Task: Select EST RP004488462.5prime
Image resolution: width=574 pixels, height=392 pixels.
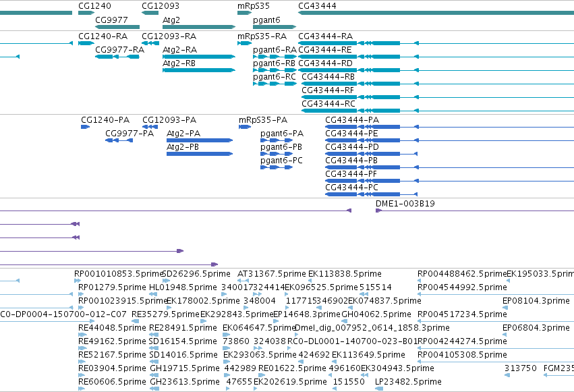Action: [420, 281]
